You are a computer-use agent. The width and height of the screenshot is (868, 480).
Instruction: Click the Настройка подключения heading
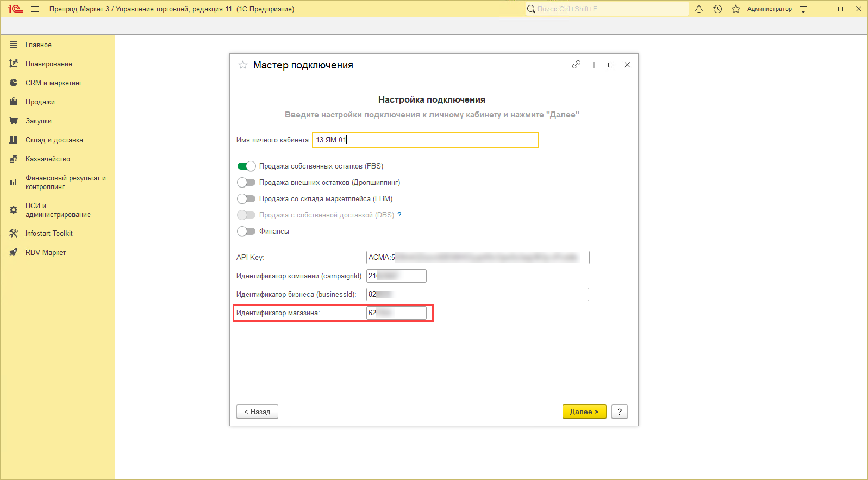click(x=432, y=99)
